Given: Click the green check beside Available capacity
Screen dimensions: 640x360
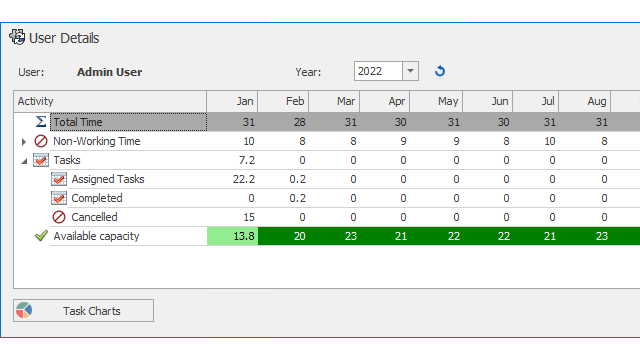Looking at the screenshot, I should pos(41,236).
